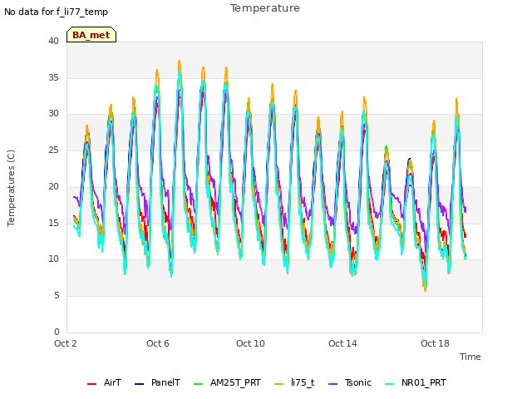The width and height of the screenshot is (532, 399).
Task: Click the BA_met annotation label
Action: (x=91, y=35)
